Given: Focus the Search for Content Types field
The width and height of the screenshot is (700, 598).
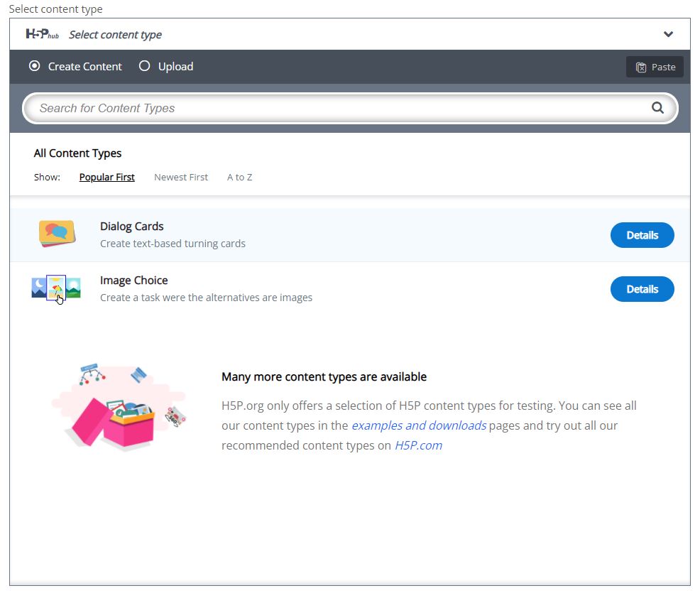Looking at the screenshot, I should coord(350,108).
